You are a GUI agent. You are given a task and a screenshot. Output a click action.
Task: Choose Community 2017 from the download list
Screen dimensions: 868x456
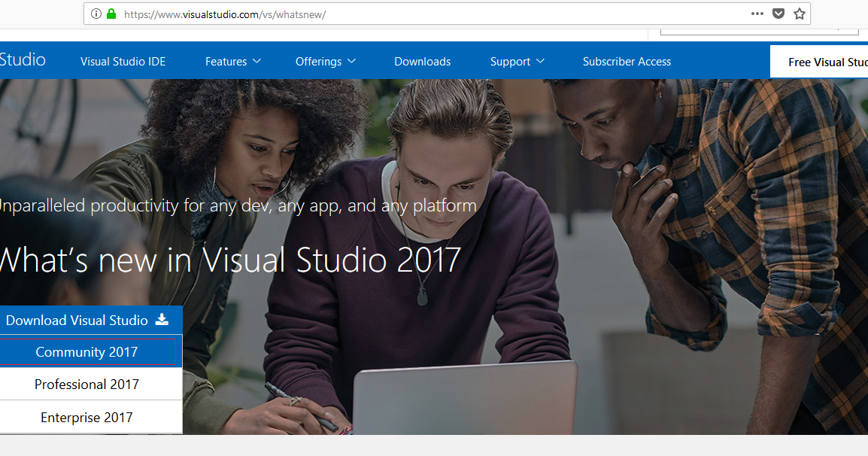coord(87,351)
